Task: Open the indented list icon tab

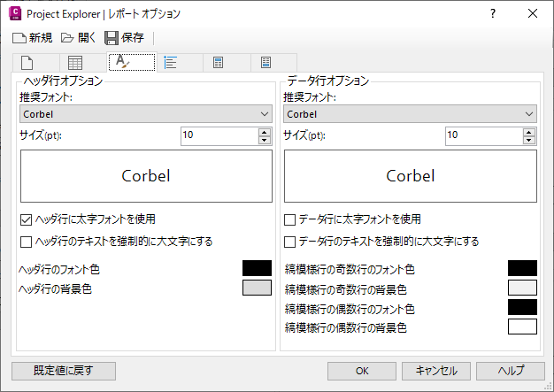Action: 172,62
